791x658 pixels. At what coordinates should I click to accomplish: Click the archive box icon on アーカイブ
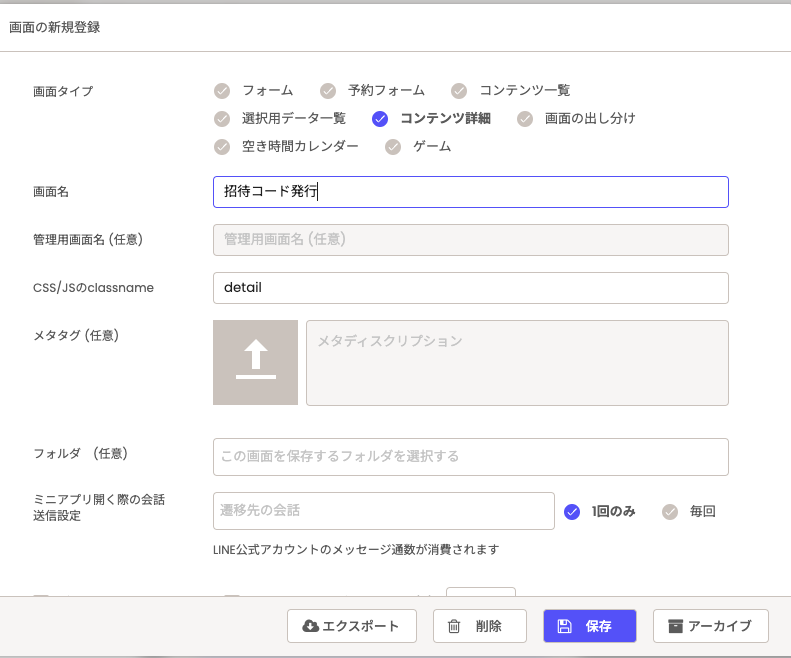(x=675, y=626)
